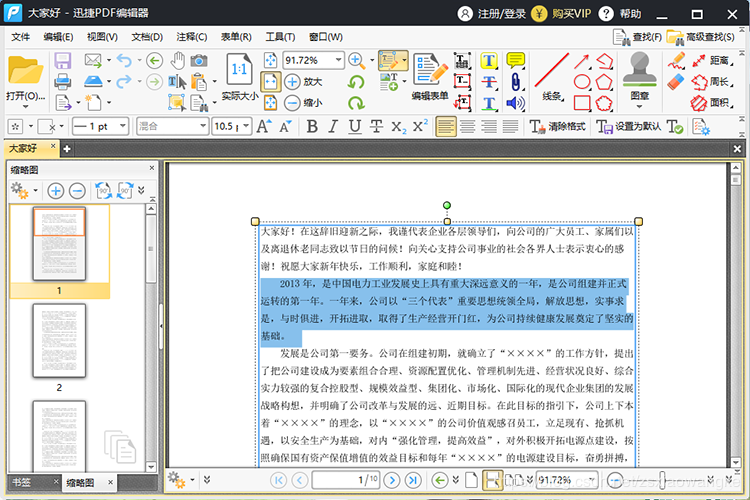Screen dimensions: 750x500
Task: Click the hand pan tool icon
Action: [177, 60]
